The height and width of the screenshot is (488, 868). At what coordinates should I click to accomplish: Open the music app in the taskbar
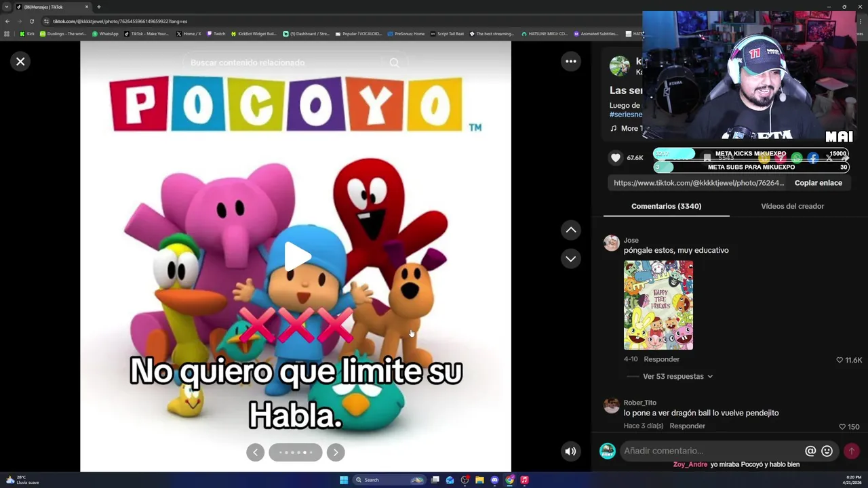[x=524, y=480]
